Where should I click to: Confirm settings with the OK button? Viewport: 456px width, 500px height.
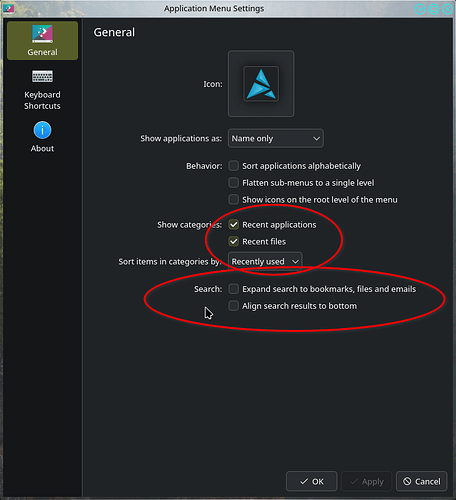[312, 481]
